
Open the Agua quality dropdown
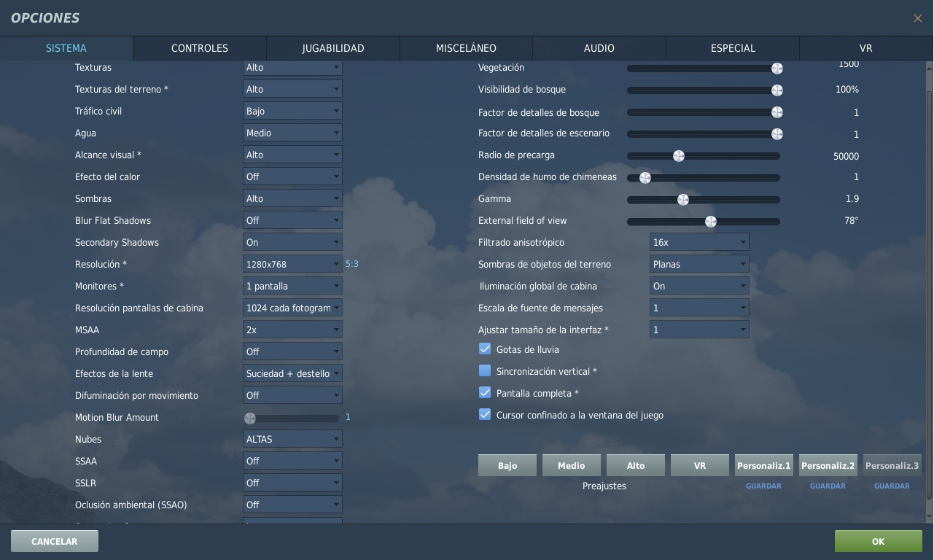pos(292,133)
